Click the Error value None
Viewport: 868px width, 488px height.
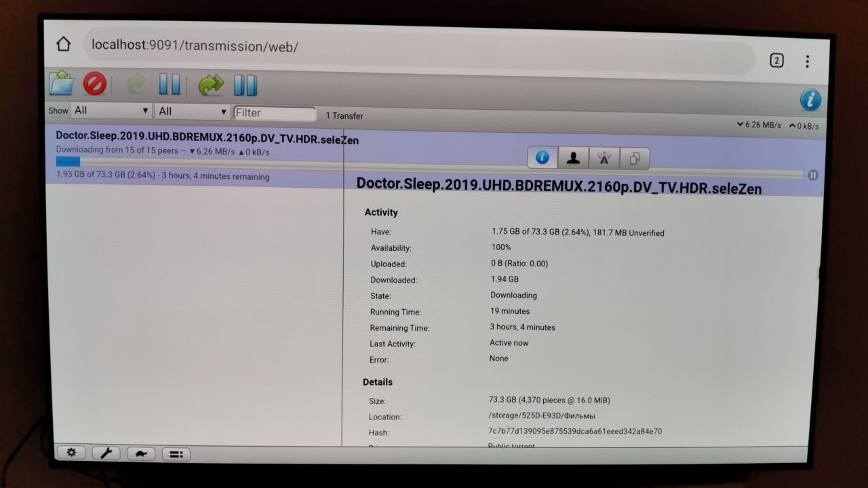[x=498, y=359]
